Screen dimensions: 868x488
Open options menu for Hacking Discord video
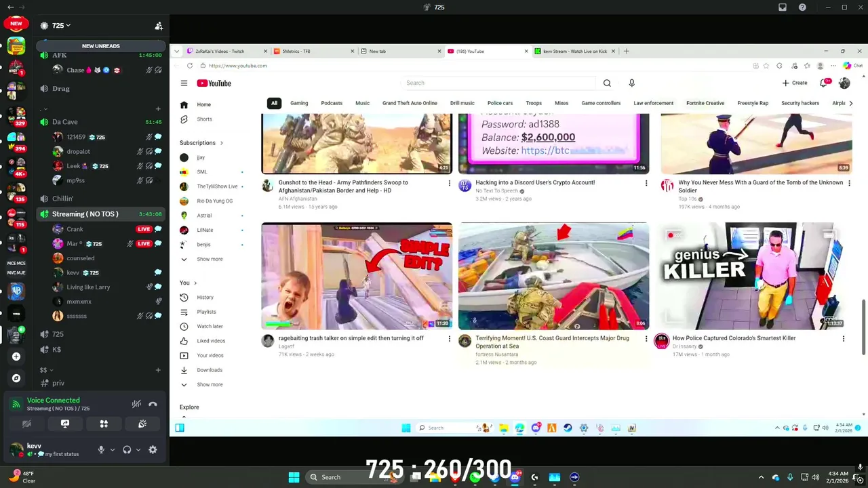[646, 183]
